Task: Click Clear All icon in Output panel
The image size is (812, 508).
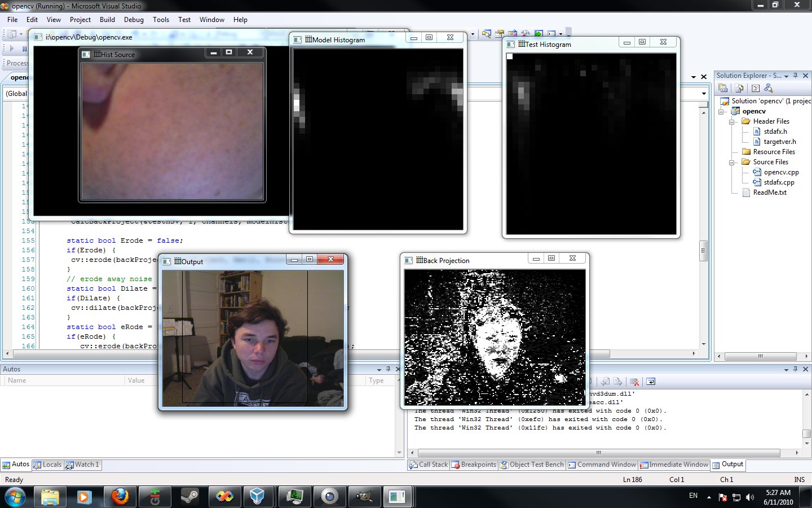Action: [x=634, y=382]
